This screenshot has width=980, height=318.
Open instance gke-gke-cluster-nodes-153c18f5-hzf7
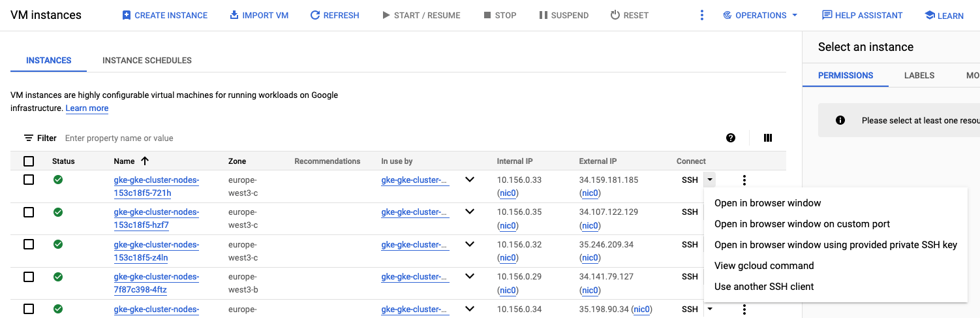click(157, 219)
